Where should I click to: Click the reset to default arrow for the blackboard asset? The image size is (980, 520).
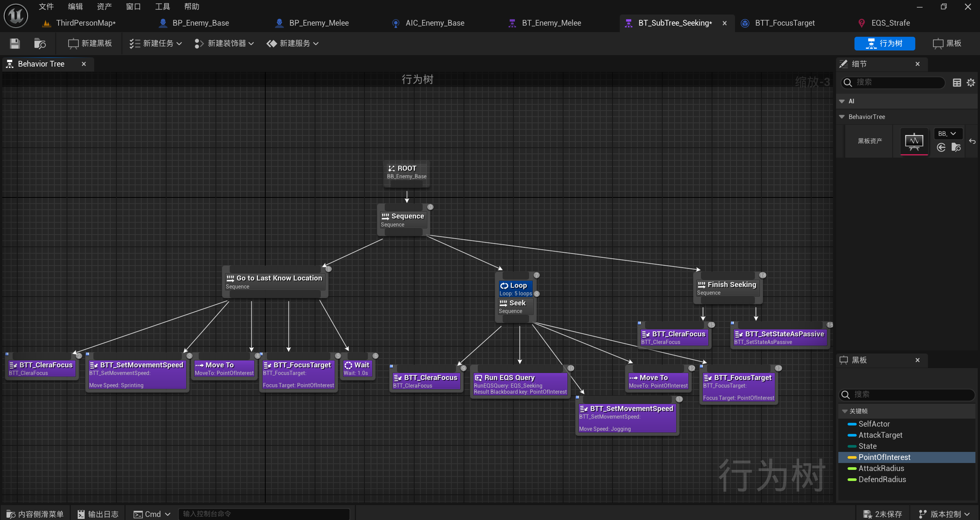click(972, 141)
